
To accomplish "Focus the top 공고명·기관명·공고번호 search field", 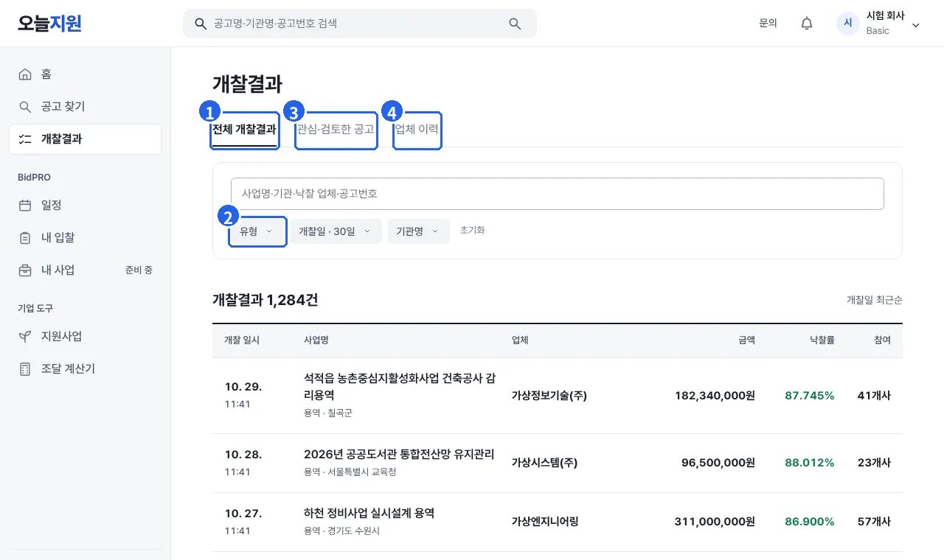I will [360, 24].
